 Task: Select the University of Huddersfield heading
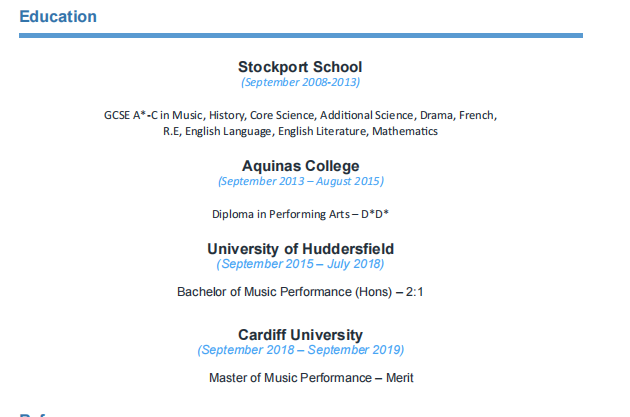[300, 249]
